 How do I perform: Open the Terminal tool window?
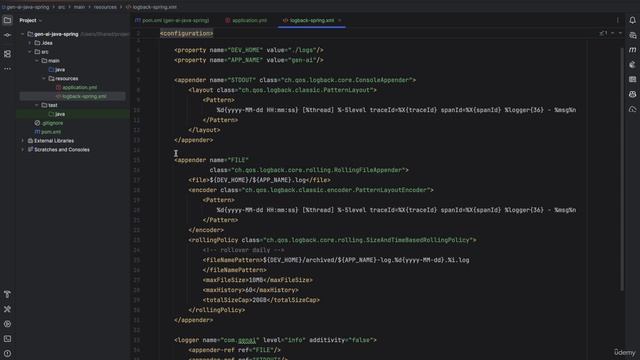7,339
